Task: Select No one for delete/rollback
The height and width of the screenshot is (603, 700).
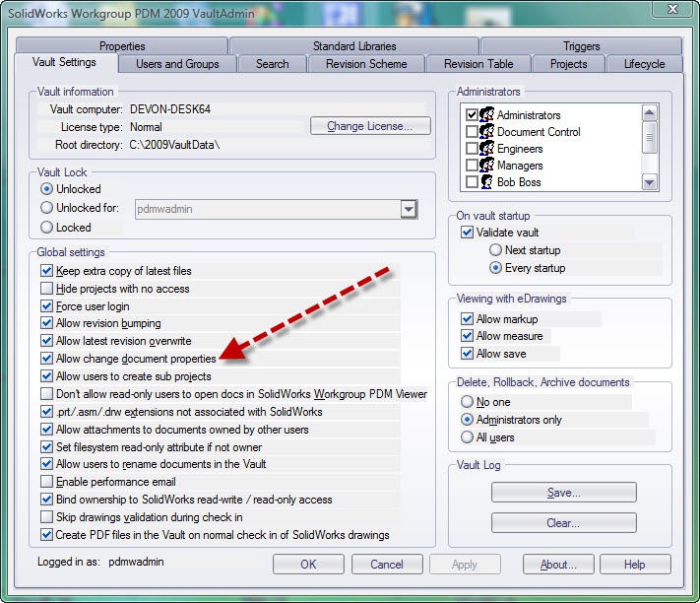Action: 467,402
